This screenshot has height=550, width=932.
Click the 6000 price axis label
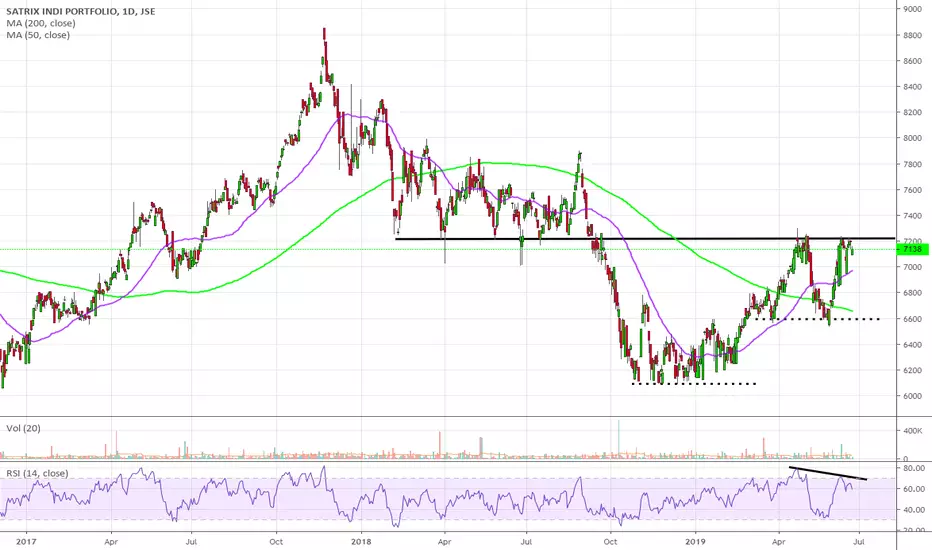912,396
